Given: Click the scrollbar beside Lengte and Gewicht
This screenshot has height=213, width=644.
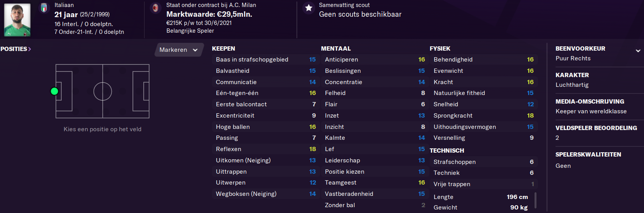Looking at the screenshot, I should point(536,201).
